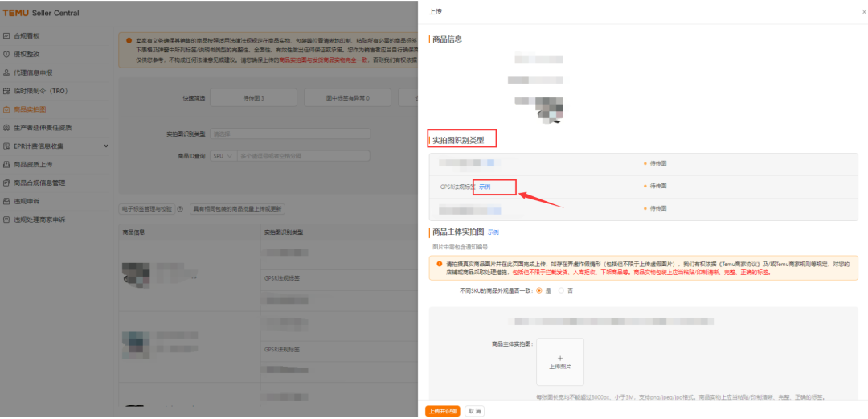Open EPR计费信息收集 menu item
The image size is (868, 419).
39,146
